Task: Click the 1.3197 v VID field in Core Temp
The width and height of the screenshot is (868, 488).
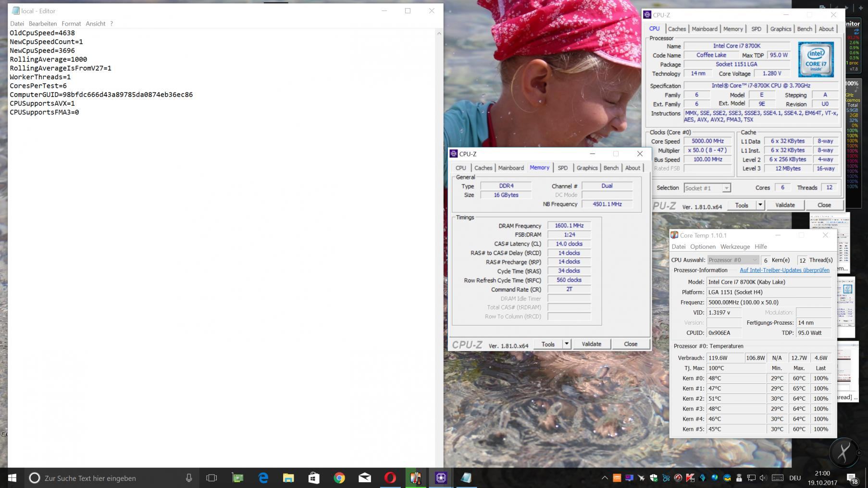Action: (724, 312)
